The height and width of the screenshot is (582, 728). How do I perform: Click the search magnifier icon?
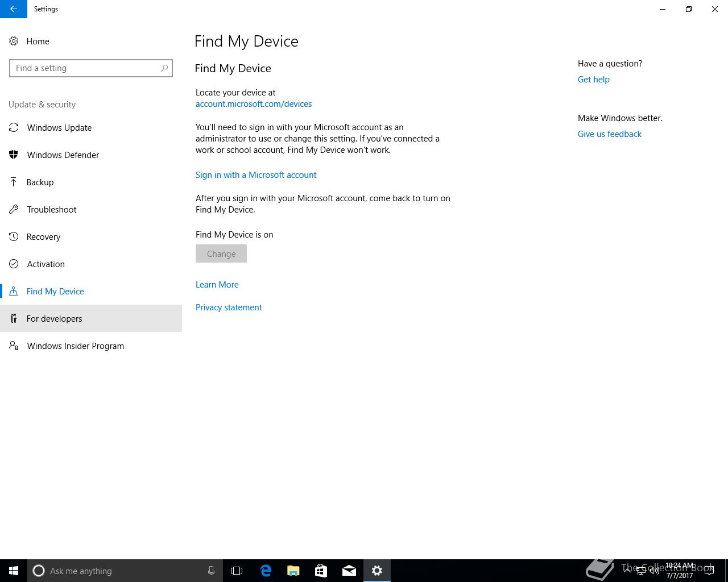(164, 68)
